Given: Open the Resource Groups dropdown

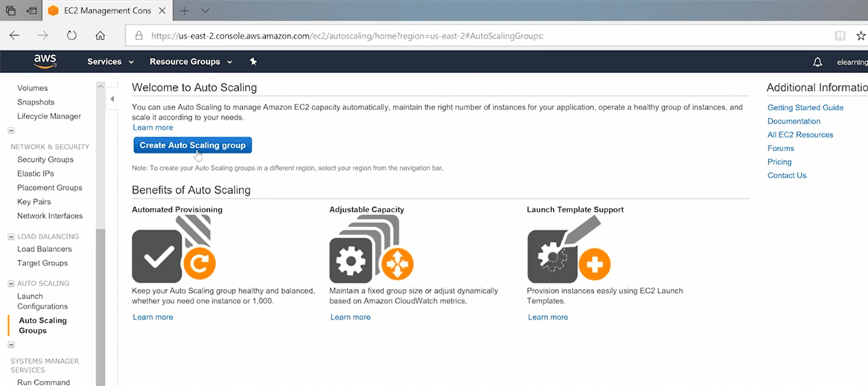Looking at the screenshot, I should [x=191, y=62].
